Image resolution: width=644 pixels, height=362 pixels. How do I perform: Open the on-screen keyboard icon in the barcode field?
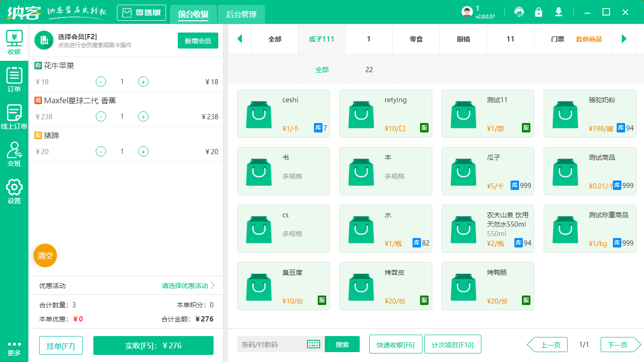coord(313,345)
